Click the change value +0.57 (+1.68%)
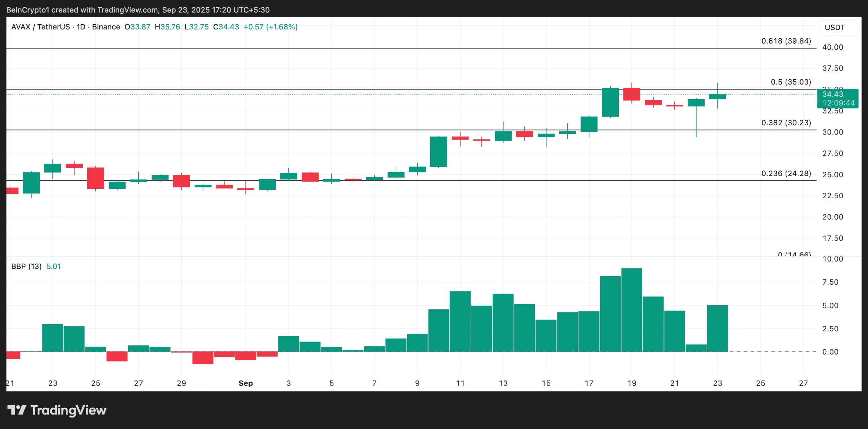The width and height of the screenshot is (868, 429). tap(271, 27)
